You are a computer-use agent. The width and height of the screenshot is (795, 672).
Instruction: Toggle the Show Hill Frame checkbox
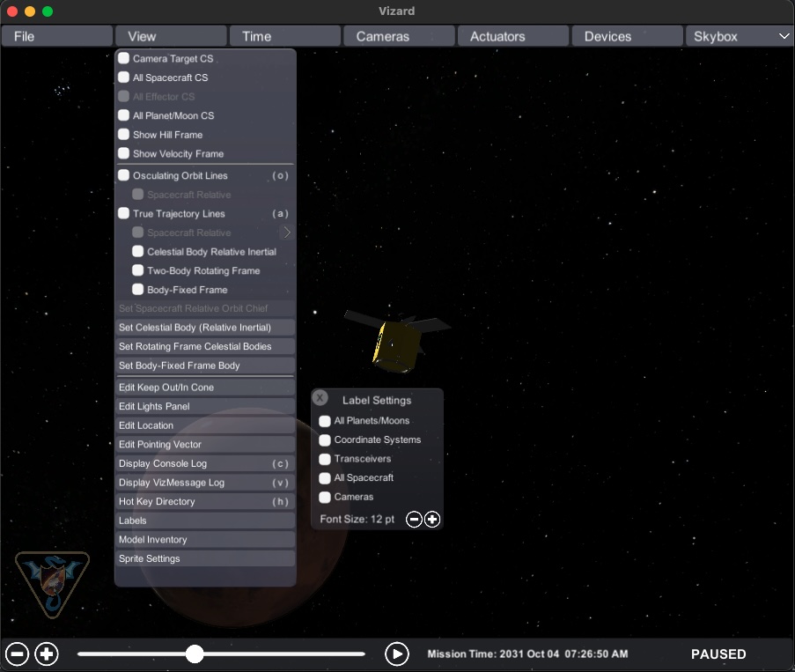tap(124, 135)
